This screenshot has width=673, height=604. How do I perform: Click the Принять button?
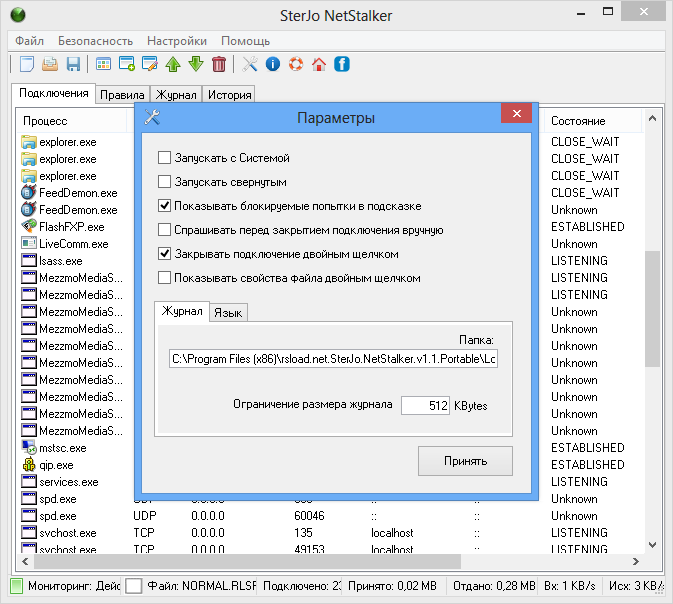coord(465,461)
